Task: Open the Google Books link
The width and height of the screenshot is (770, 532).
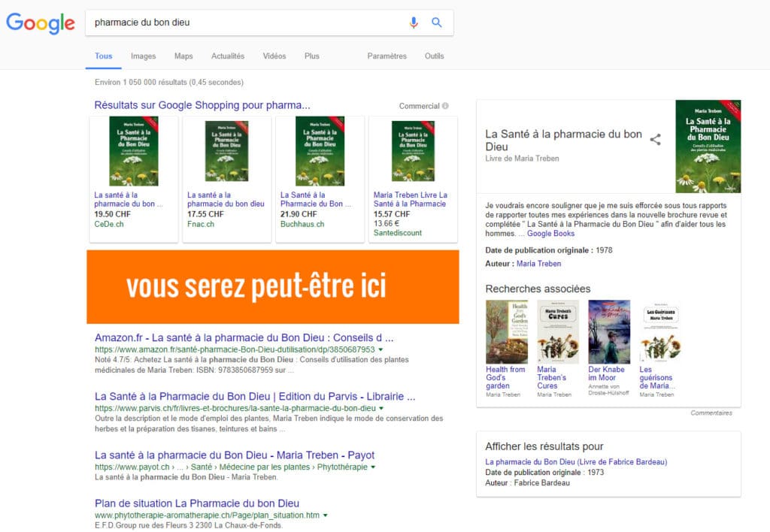Action: coord(550,234)
